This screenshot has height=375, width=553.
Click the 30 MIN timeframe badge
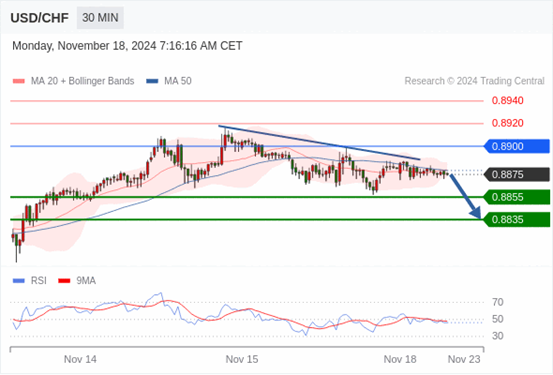100,18
